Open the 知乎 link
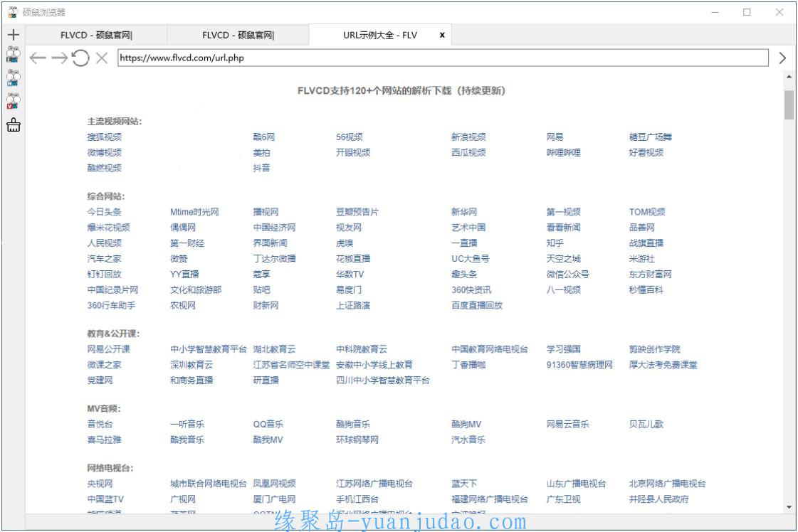 coord(555,243)
